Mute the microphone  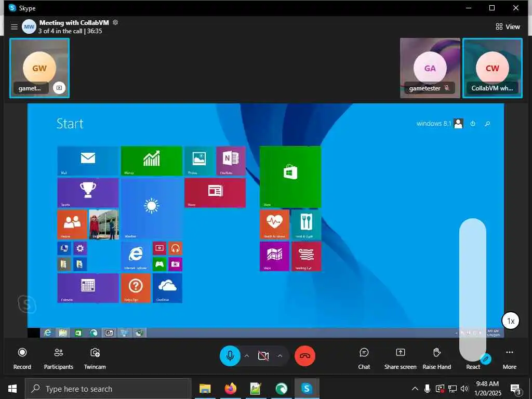[230, 355]
